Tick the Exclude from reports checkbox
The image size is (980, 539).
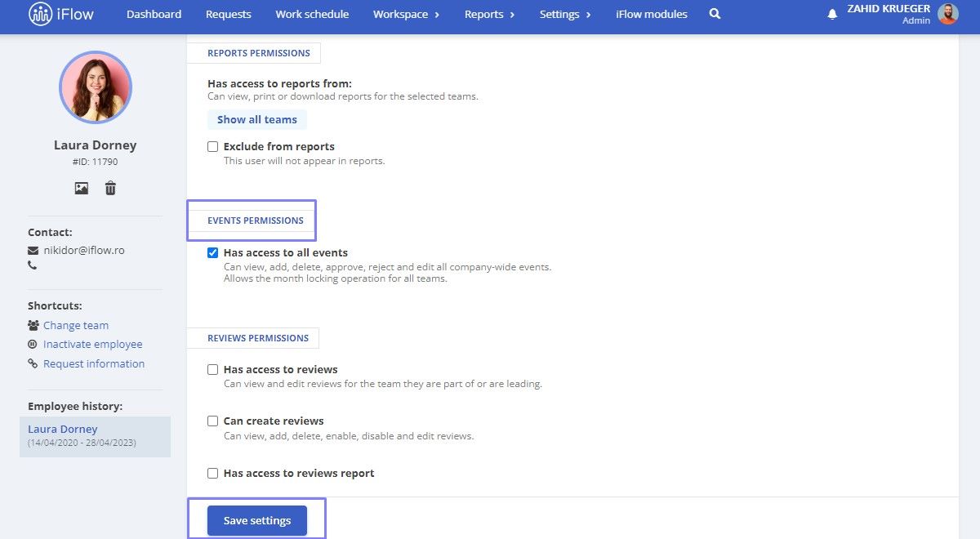(212, 147)
